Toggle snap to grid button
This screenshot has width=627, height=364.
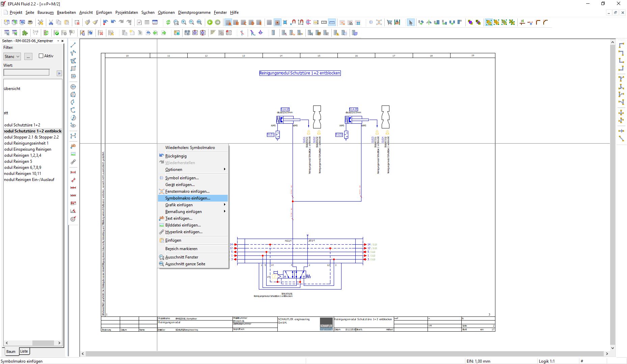[277, 22]
